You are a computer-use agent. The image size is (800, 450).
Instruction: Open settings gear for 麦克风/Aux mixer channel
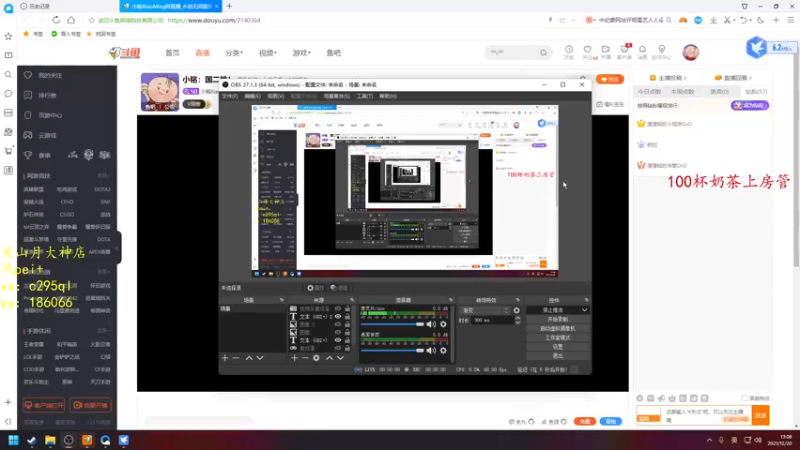pos(443,324)
